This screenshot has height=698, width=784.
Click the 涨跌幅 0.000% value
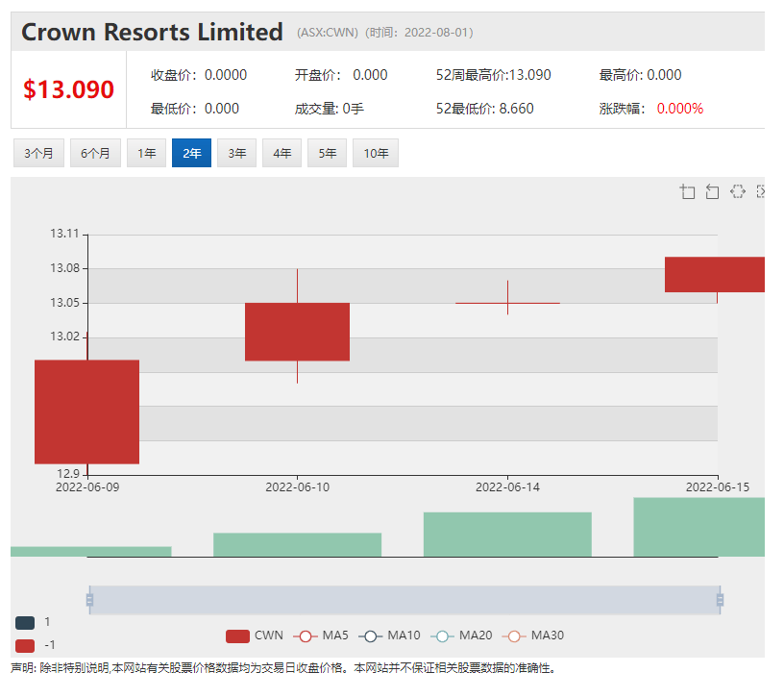point(651,109)
